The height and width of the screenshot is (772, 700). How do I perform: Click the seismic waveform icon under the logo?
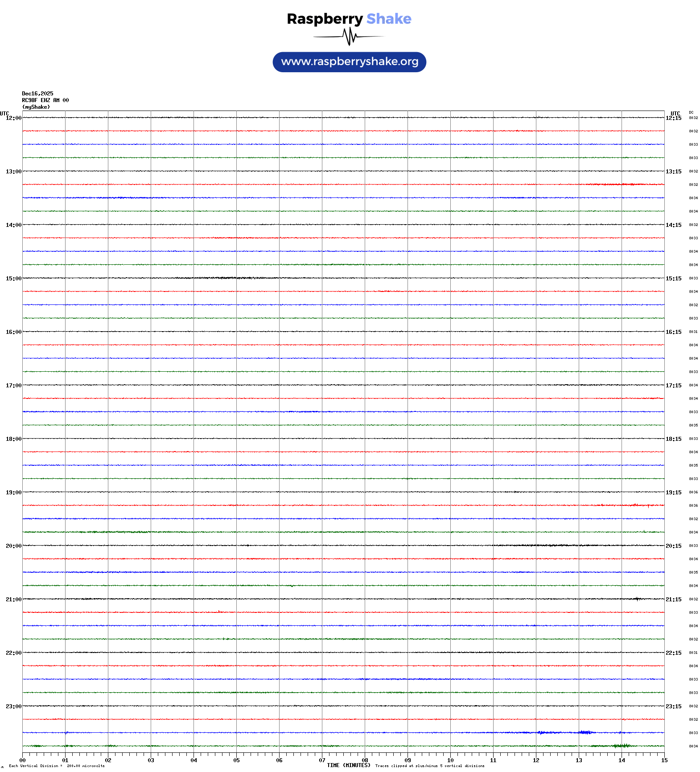(x=349, y=37)
